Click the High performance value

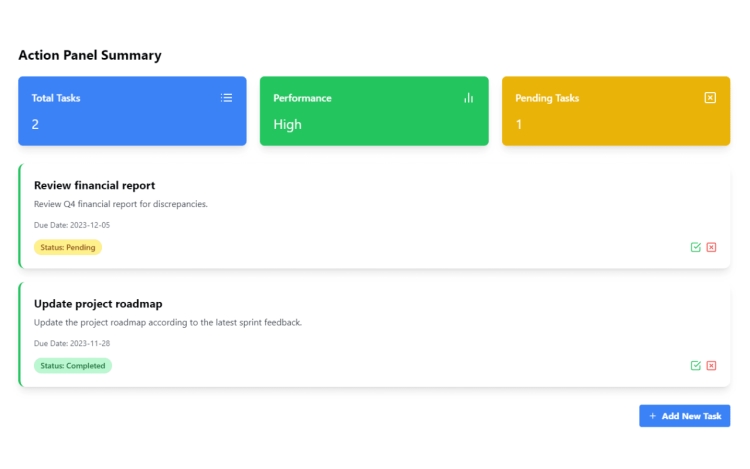click(x=287, y=125)
